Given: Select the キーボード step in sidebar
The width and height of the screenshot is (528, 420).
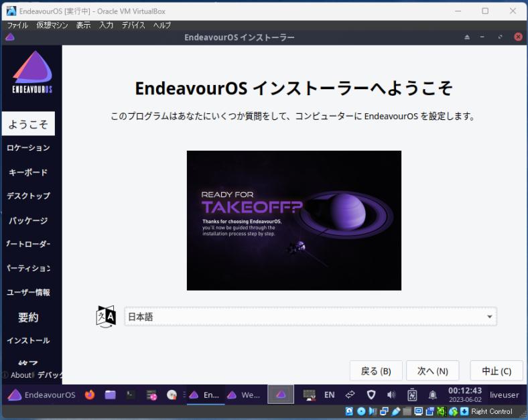Looking at the screenshot, I should 28,172.
